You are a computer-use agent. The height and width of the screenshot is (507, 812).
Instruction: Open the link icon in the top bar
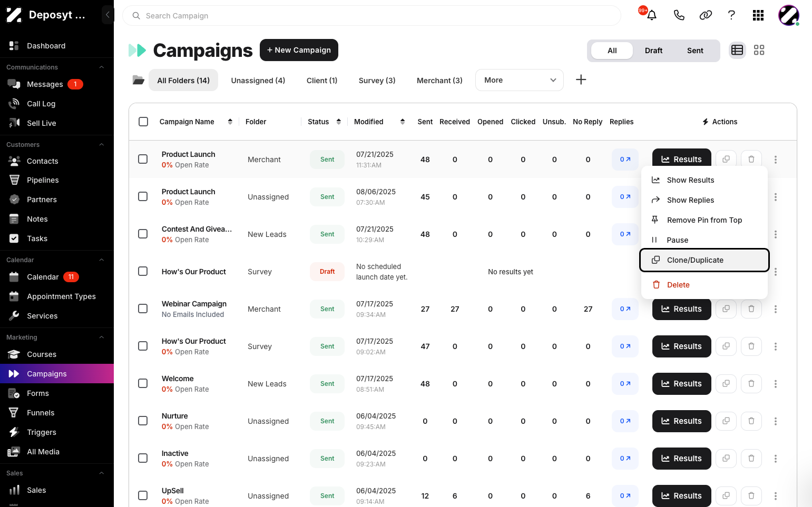coord(706,15)
